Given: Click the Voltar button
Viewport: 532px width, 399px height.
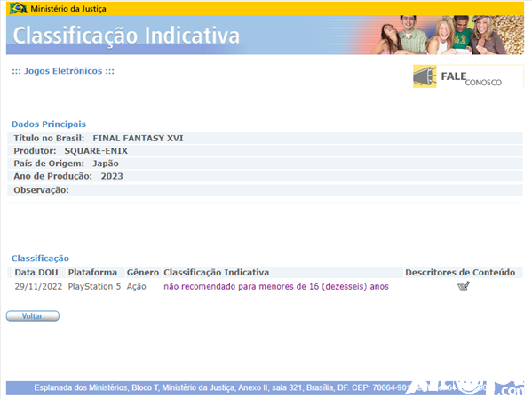Looking at the screenshot, I should coord(33,316).
